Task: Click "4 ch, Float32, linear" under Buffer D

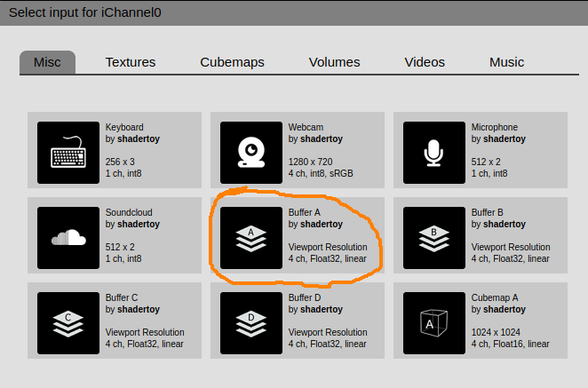Action: tap(328, 344)
